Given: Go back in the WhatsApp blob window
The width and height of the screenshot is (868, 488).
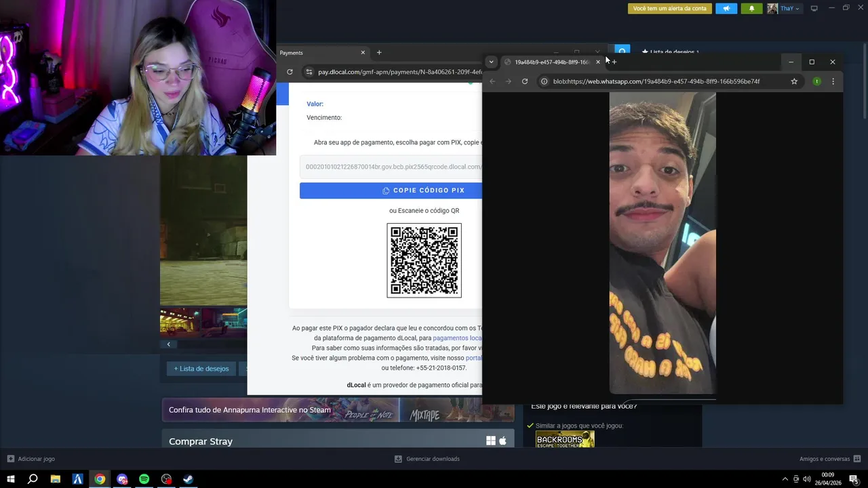Looking at the screenshot, I should click(x=492, y=81).
